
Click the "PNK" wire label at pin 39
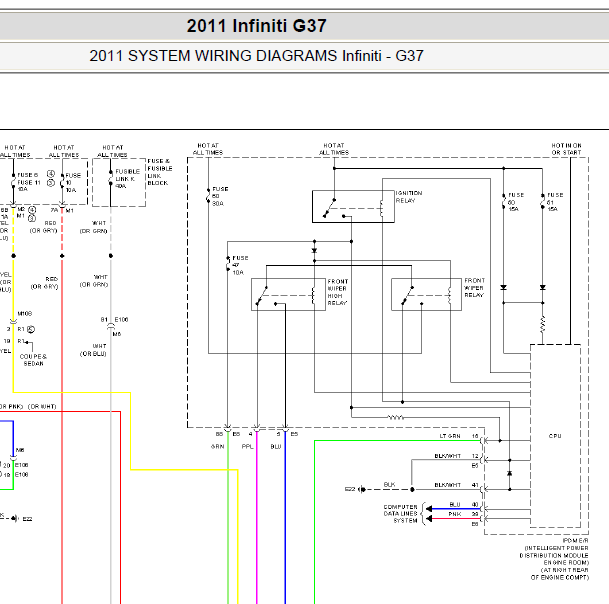pos(455,514)
